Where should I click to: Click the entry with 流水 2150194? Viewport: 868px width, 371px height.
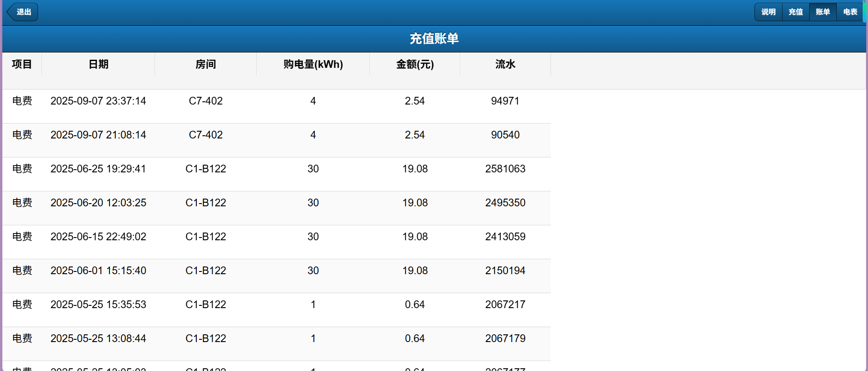pyautogui.click(x=505, y=271)
